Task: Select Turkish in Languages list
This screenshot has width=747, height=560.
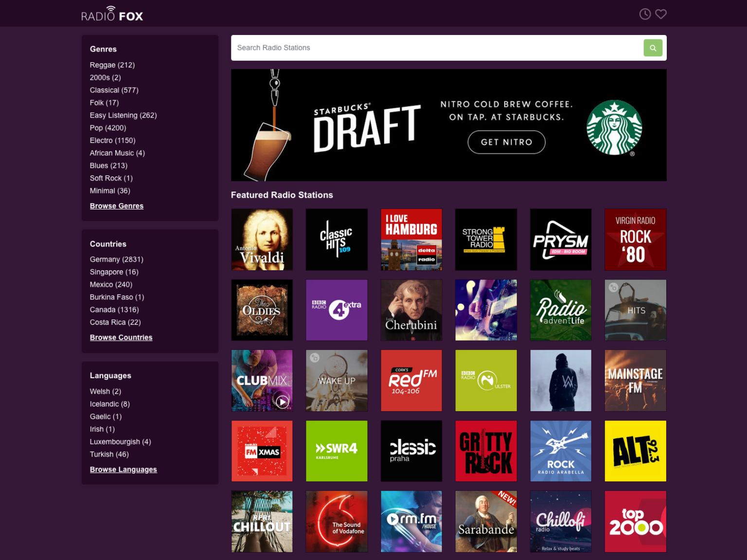Action: coord(109,454)
